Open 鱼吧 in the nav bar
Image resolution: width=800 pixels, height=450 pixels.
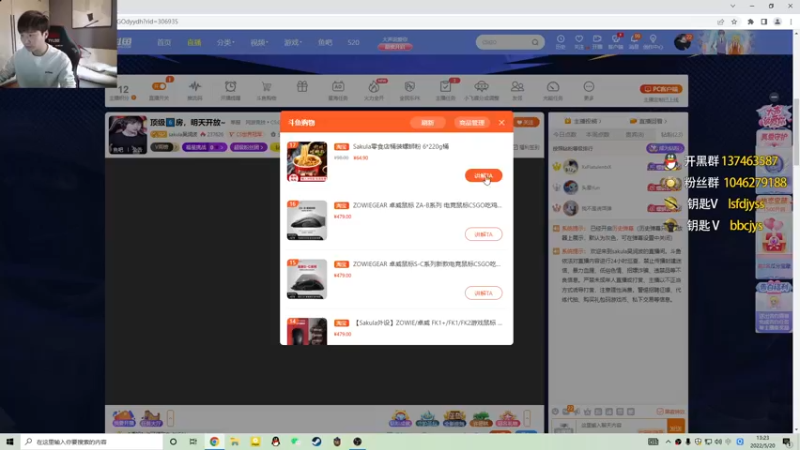click(325, 42)
